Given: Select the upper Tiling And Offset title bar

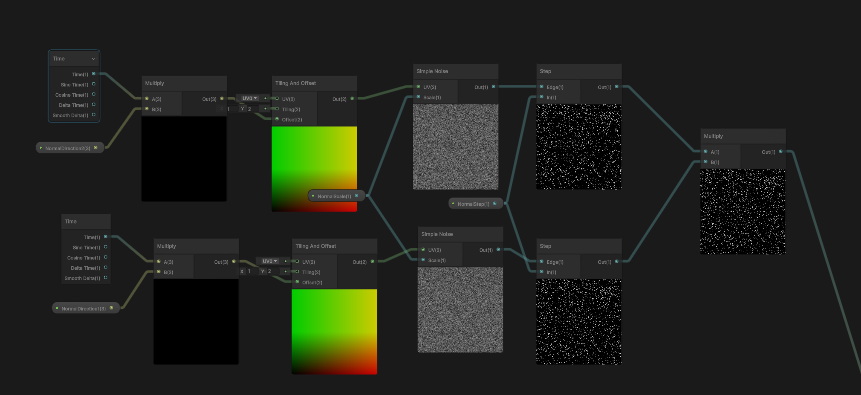Looking at the screenshot, I should click(315, 83).
